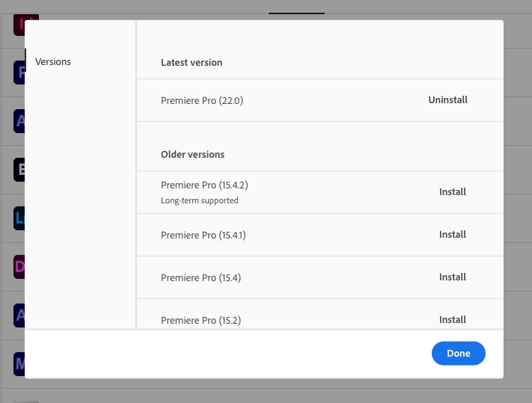
Task: Select the Versions tab in the sidebar
Action: 53,62
